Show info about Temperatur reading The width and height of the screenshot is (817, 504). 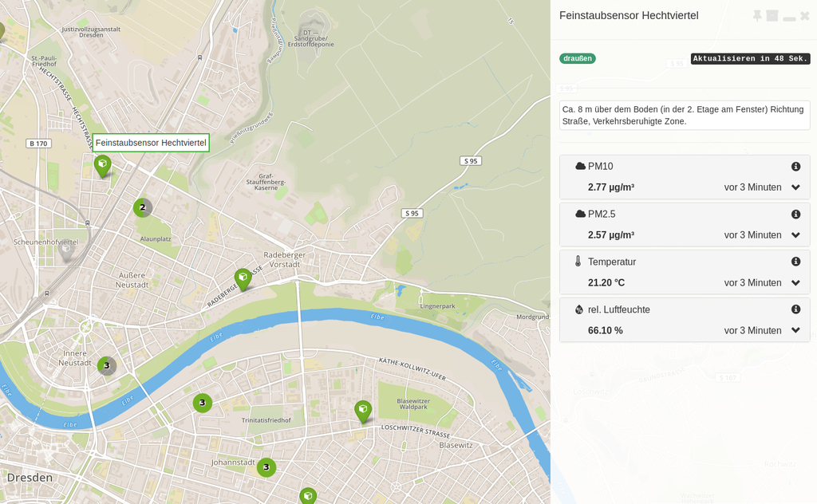coord(795,262)
